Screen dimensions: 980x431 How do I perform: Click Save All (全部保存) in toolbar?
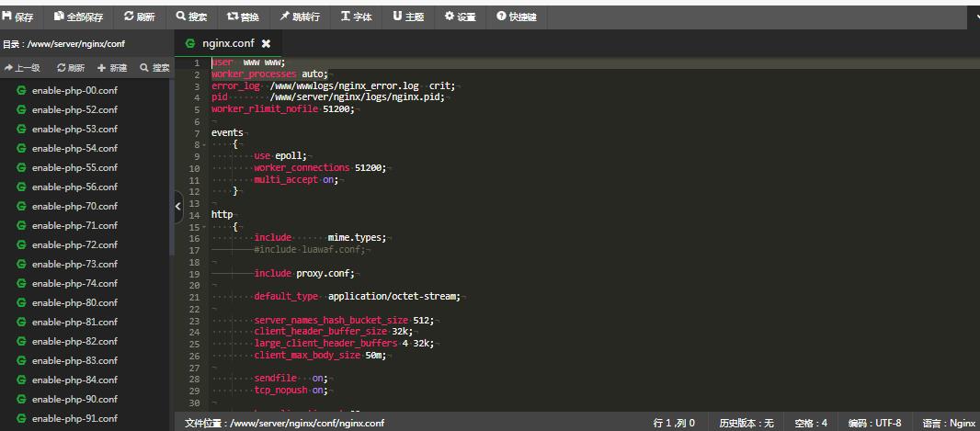pos(79,17)
